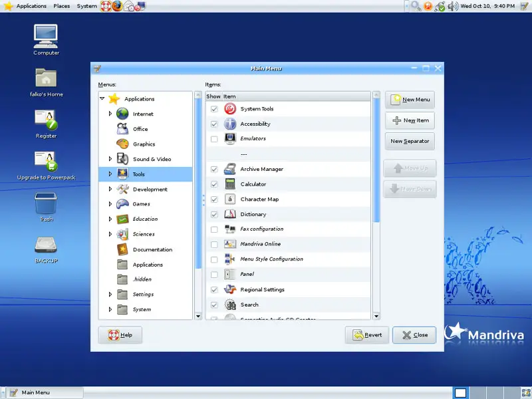Uncheck the Archive Manager checkbox
Viewport: 532px width, 399px height.
coord(214,169)
